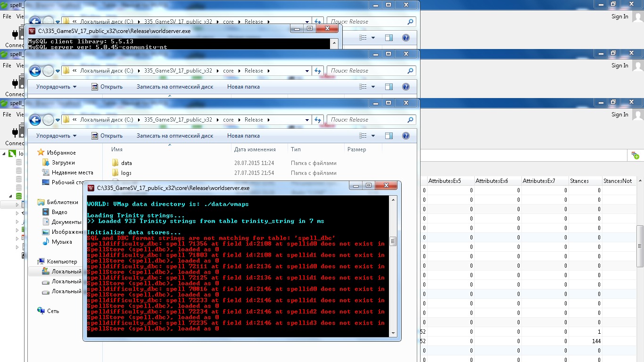Click Недавние места in favorites
The height and width of the screenshot is (362, 644).
point(72,173)
